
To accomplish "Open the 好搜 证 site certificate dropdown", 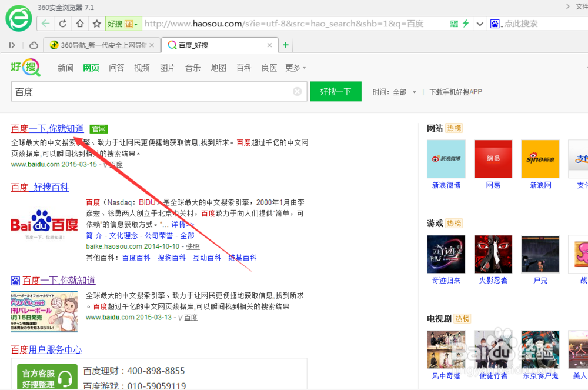I will coord(123,24).
